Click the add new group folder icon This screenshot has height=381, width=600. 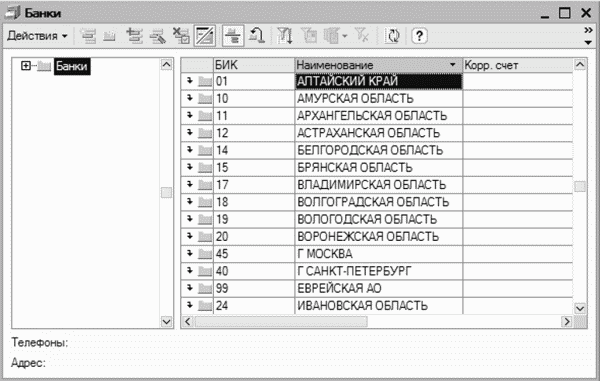click(x=110, y=36)
